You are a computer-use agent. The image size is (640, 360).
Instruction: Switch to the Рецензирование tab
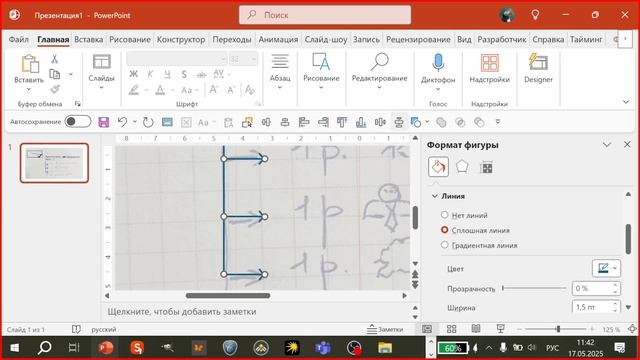click(418, 40)
